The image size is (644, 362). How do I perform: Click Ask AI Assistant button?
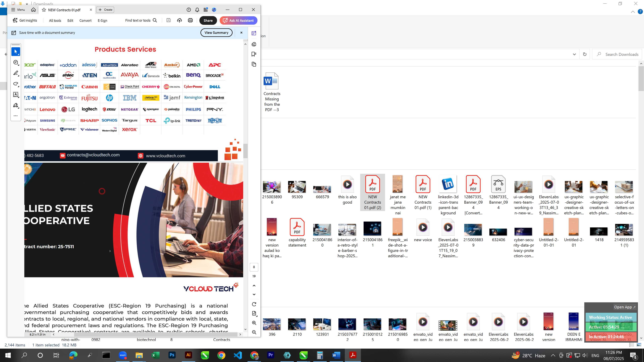coord(238,20)
